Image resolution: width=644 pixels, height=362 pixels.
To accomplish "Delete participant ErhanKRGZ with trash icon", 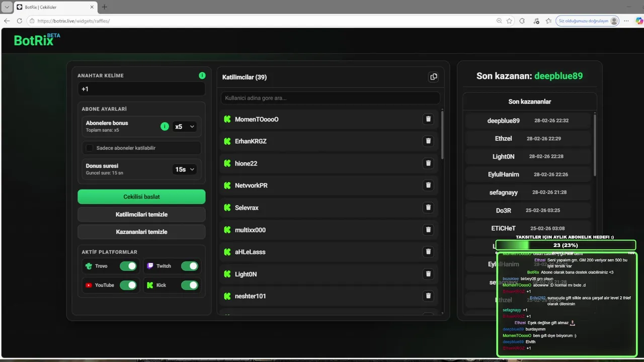I will [x=428, y=141].
